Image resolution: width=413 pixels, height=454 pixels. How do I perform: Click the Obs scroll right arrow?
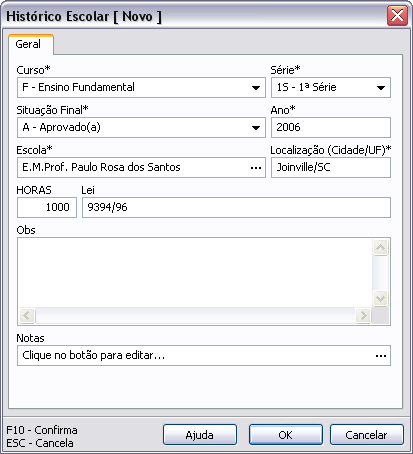[363, 315]
